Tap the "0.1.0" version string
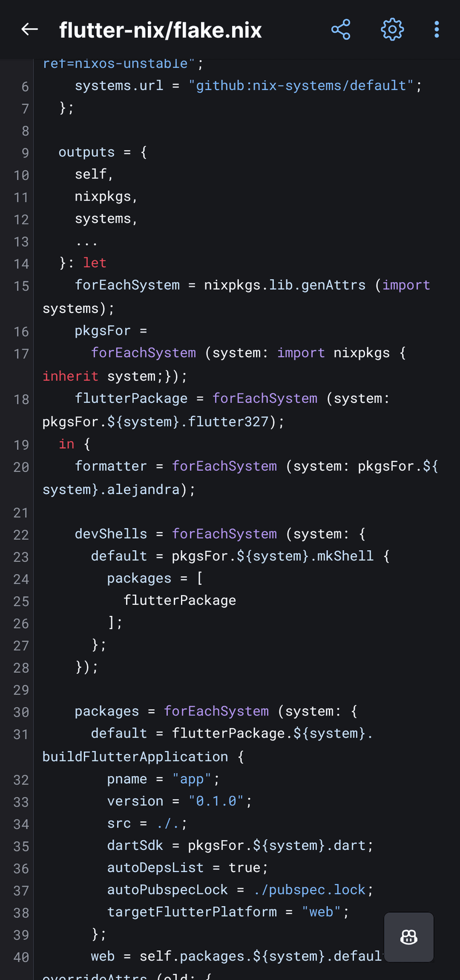 [216, 801]
